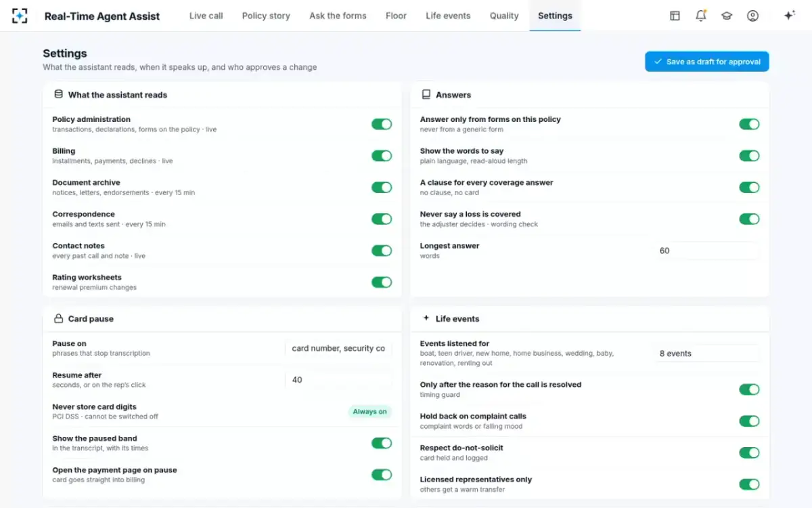Click the Real-Time Agent Assist logo icon
This screenshot has width=812, height=508.
(x=20, y=16)
